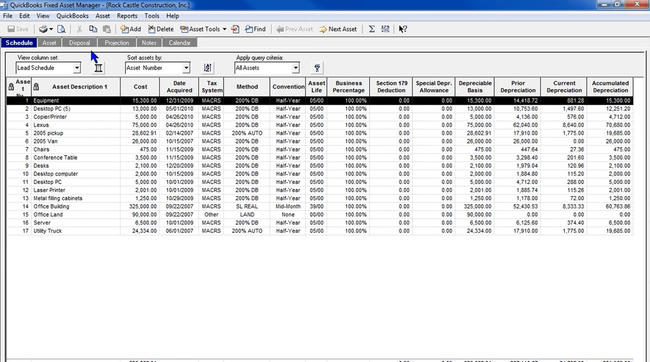Switch to the Disposal tab

coord(79,43)
